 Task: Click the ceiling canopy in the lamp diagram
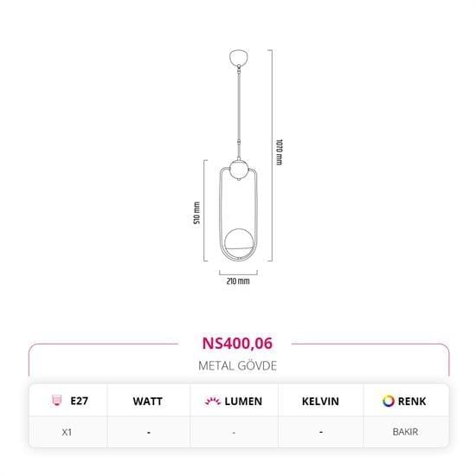click(239, 58)
